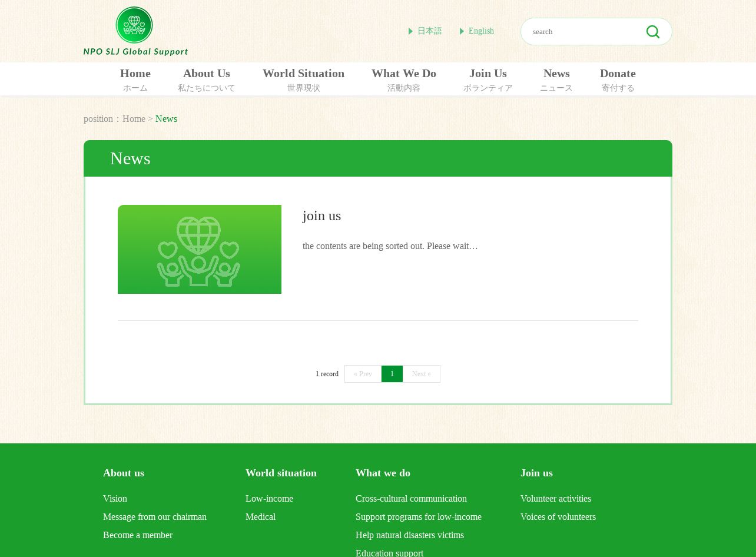Image resolution: width=756 pixels, height=557 pixels.
Task: Open 'Support programs for low-income' link
Action: point(419,517)
